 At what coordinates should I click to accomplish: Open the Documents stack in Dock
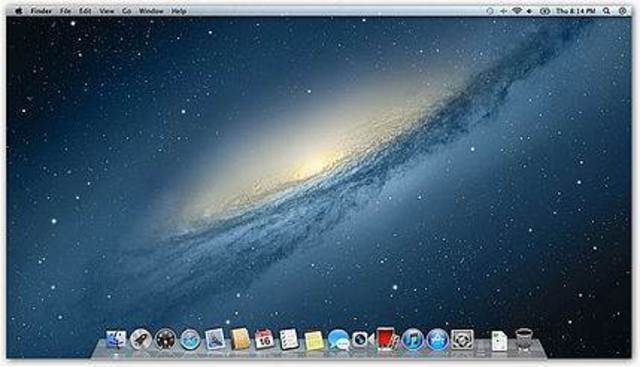(x=499, y=340)
